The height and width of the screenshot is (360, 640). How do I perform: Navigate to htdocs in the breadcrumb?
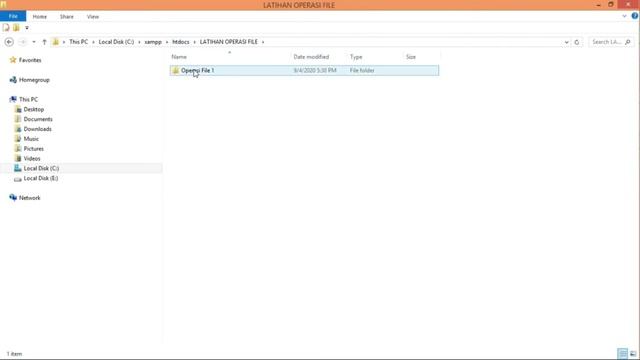point(181,42)
